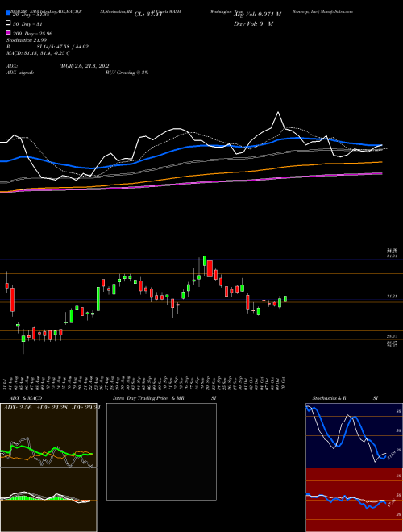Screen dimensions: 403x532
Task: Click the magenta 200 Day legend swatch
Action: tap(8, 32)
